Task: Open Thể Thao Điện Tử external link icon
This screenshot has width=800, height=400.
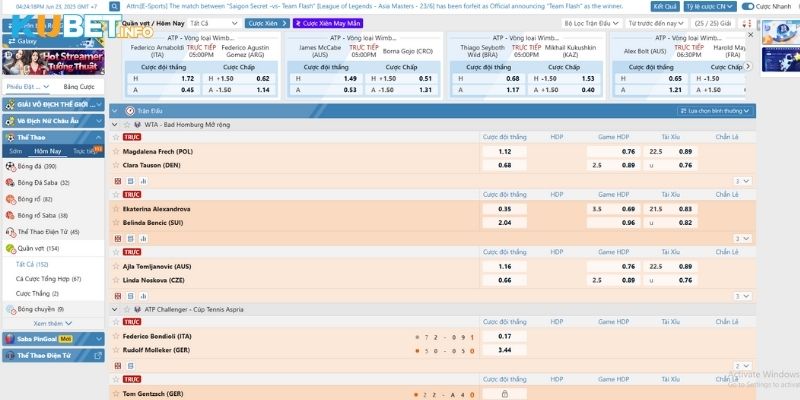Action: [x=97, y=355]
